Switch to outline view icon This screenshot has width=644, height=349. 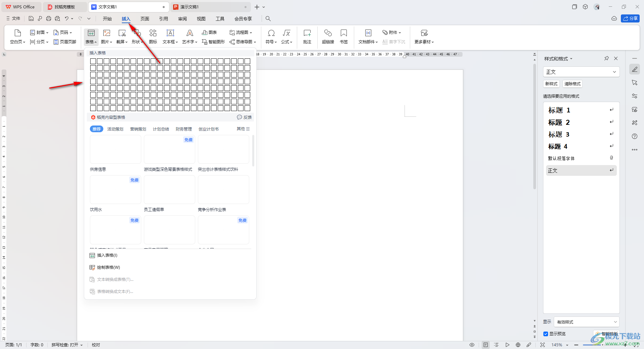(496, 345)
